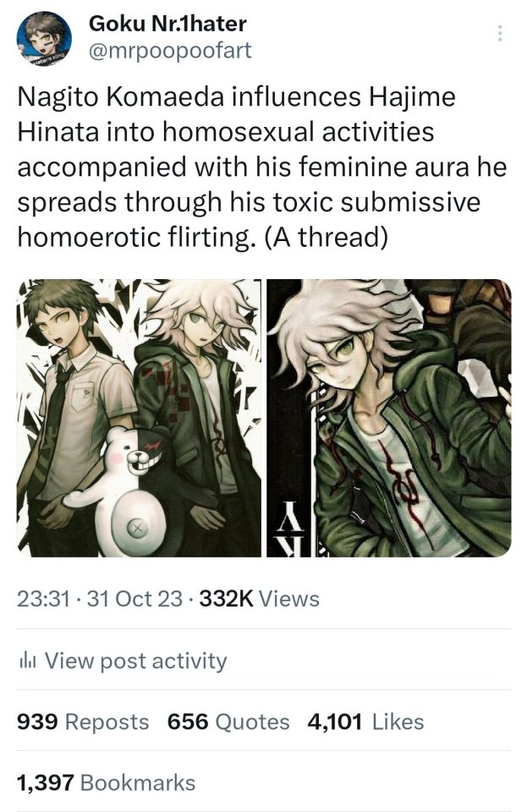
Task: Show the 656 Quotes list
Action: coord(228,721)
